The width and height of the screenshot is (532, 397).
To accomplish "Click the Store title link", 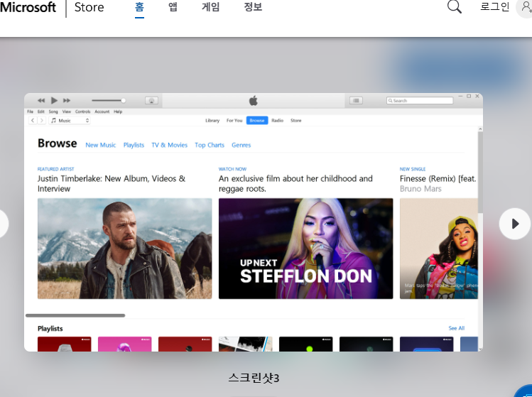I will point(89,7).
